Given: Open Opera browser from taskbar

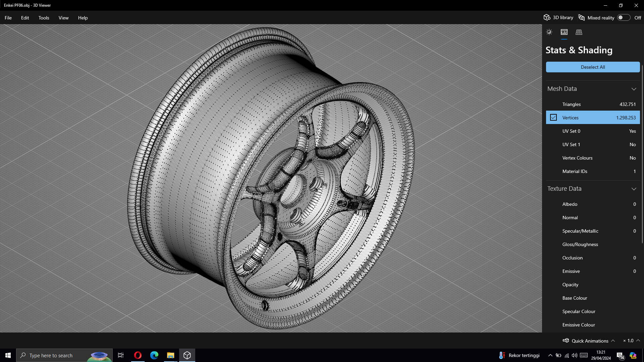Looking at the screenshot, I should pyautogui.click(x=138, y=355).
